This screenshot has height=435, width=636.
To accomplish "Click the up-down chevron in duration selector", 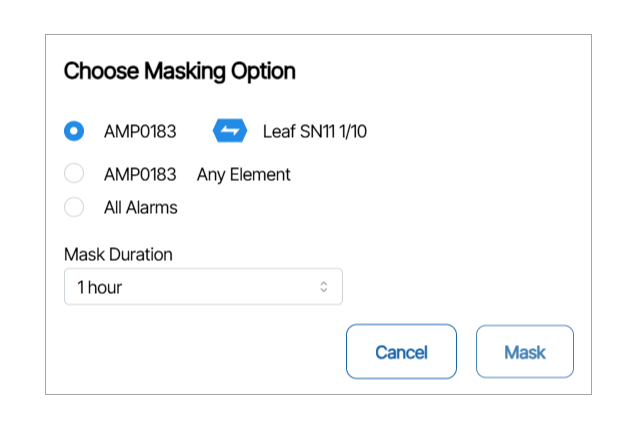I will (x=323, y=287).
